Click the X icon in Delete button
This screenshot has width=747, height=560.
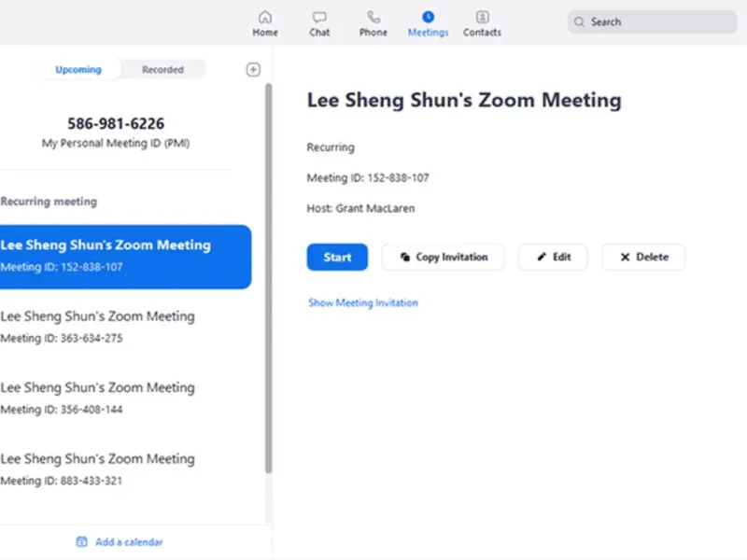pos(625,258)
